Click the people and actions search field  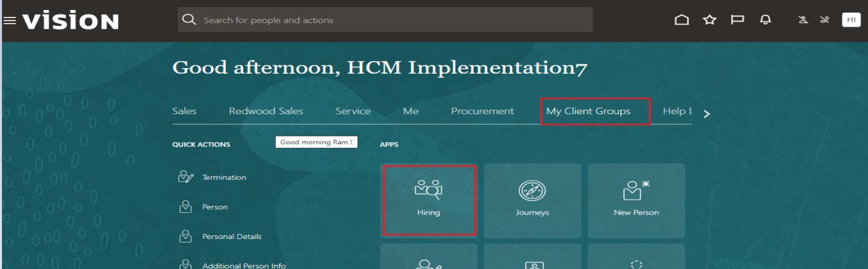(385, 20)
